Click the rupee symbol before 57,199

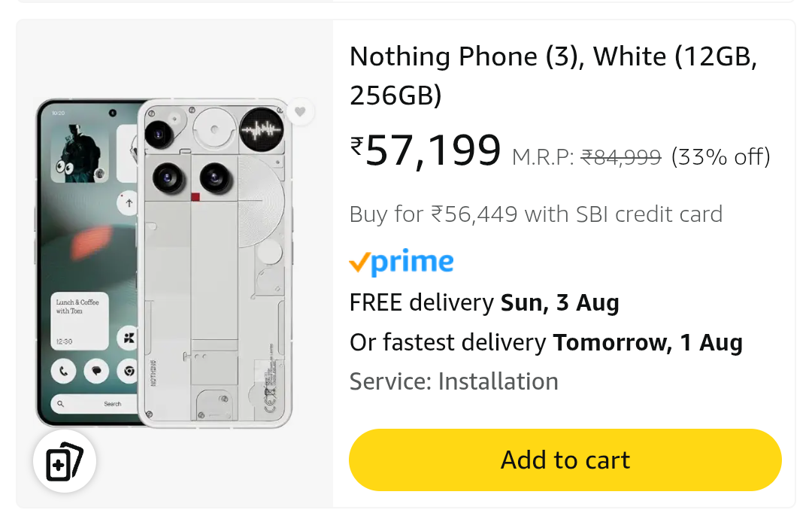pyautogui.click(x=357, y=145)
